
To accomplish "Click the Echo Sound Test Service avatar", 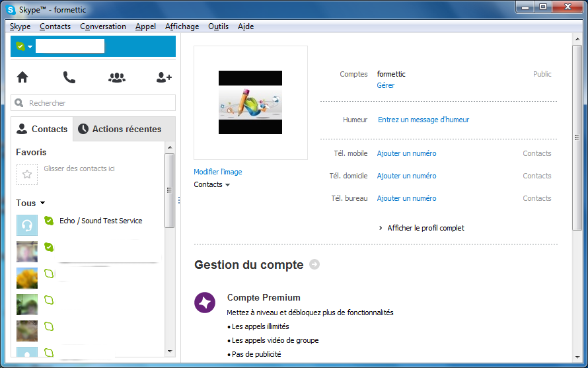I will (x=27, y=225).
